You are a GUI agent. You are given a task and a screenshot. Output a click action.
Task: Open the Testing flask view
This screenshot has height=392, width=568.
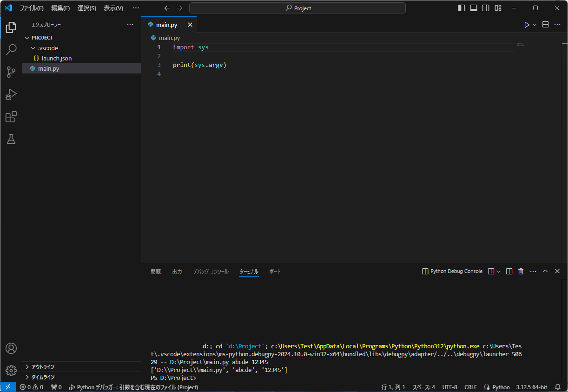point(11,139)
